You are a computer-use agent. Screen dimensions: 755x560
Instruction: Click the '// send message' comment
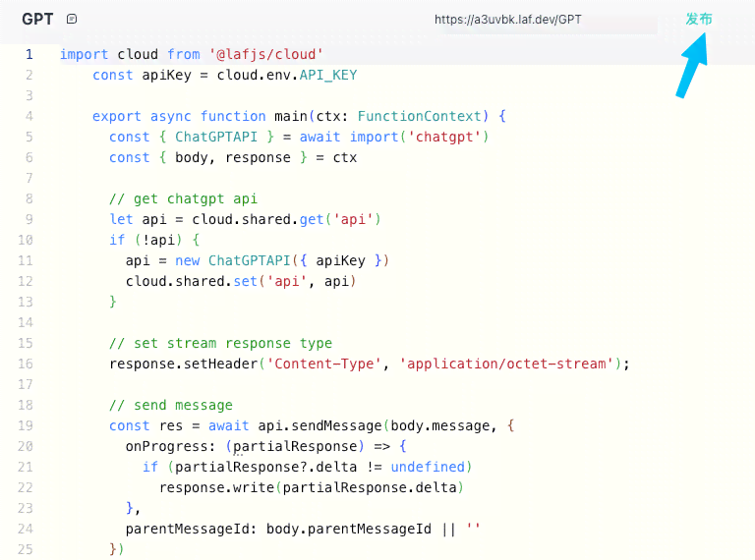pyautogui.click(x=171, y=406)
